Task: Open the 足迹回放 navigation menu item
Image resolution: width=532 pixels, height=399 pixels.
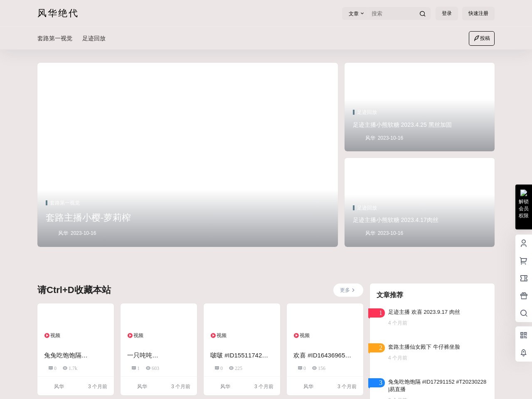Action: 94,38
